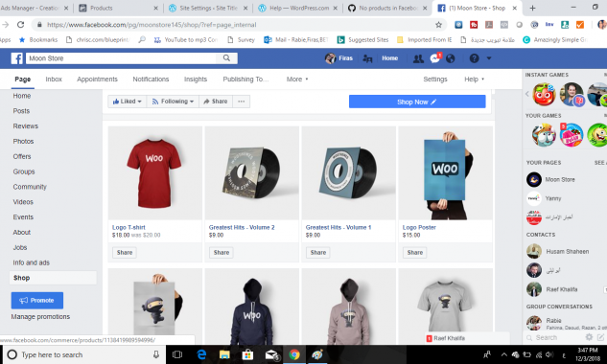Screen dimensions: 607x364
Task: Click the new message compose icon
Action: click(x=600, y=337)
